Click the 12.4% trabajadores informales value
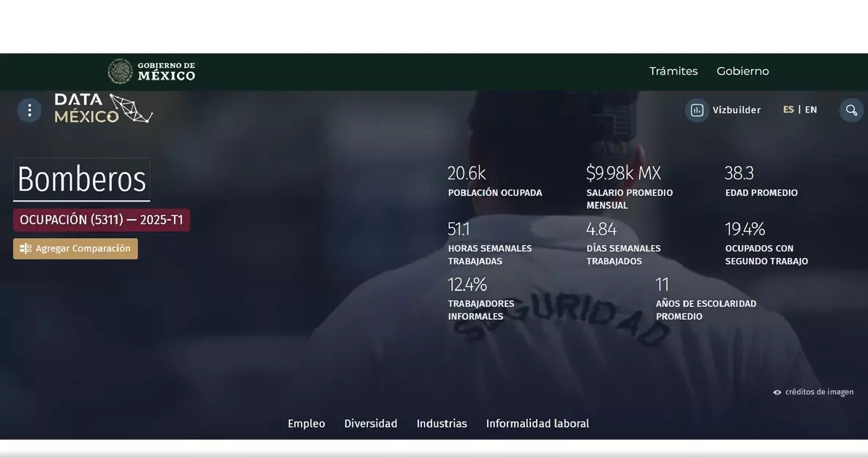The width and height of the screenshot is (868, 458). tap(467, 285)
